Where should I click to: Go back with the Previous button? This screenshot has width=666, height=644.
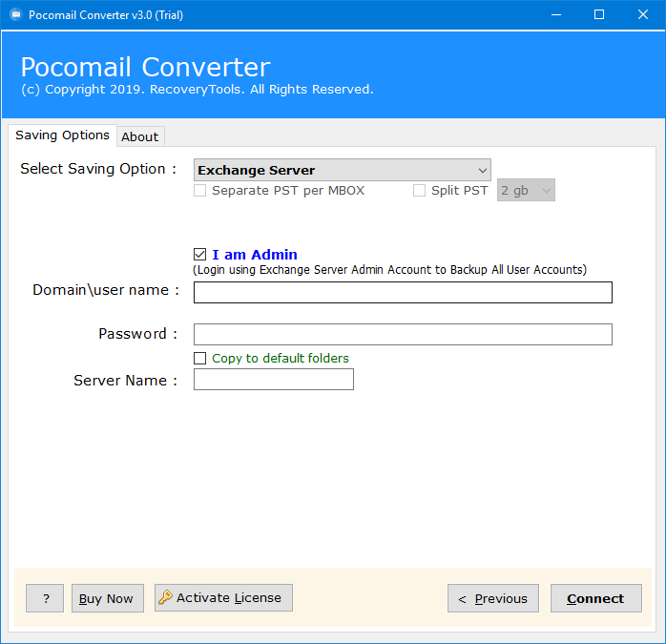[x=492, y=598]
